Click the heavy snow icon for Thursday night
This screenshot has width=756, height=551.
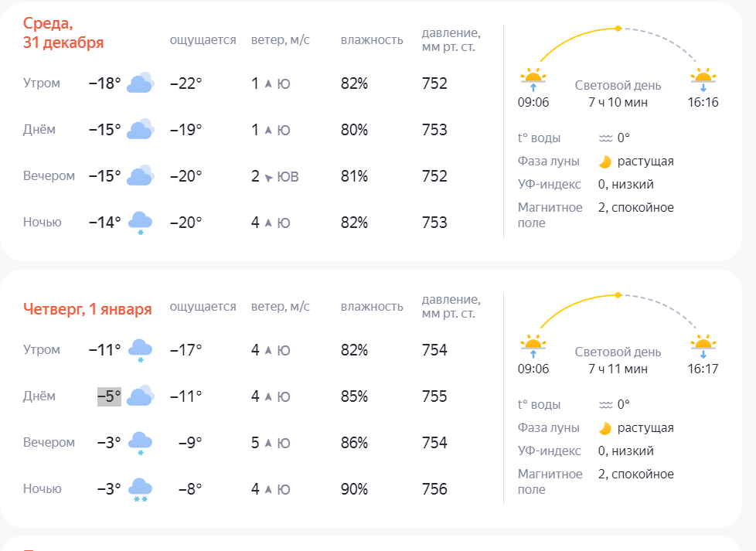(140, 490)
